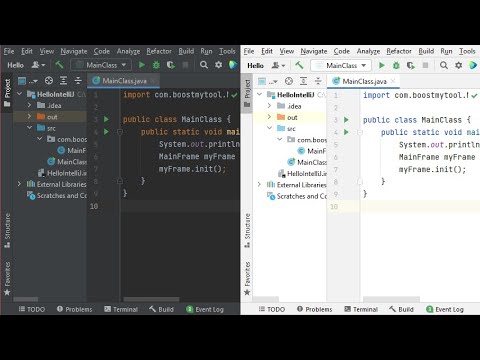Image resolution: width=480 pixels, height=360 pixels.
Task: Toggle Structure tool window, light window
Action: 247,231
